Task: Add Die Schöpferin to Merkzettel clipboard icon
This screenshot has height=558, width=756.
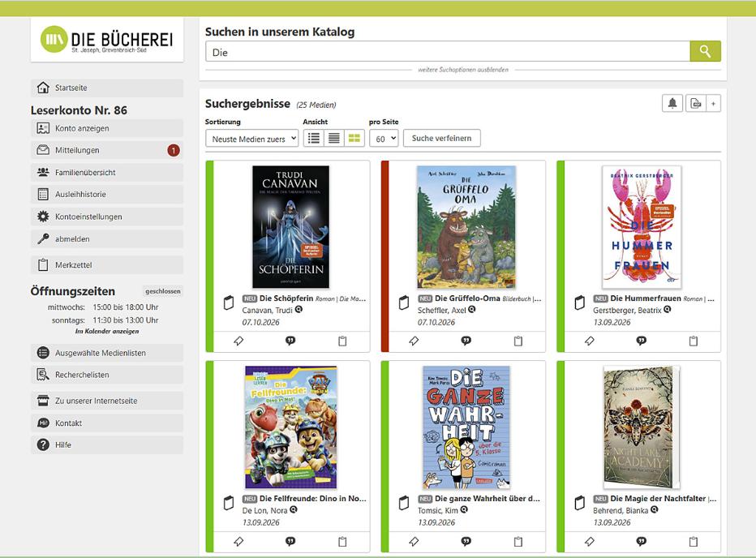Action: pos(342,341)
